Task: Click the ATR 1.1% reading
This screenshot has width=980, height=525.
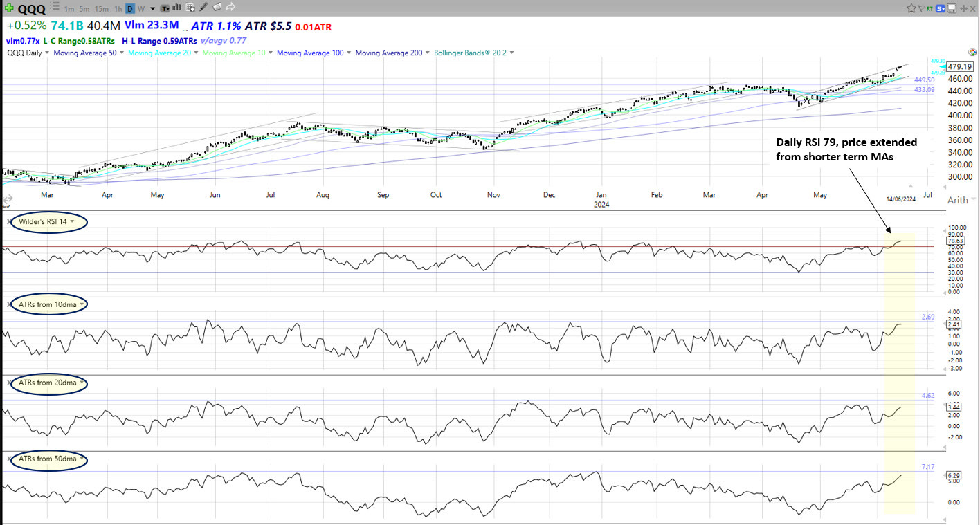Action: click(216, 26)
